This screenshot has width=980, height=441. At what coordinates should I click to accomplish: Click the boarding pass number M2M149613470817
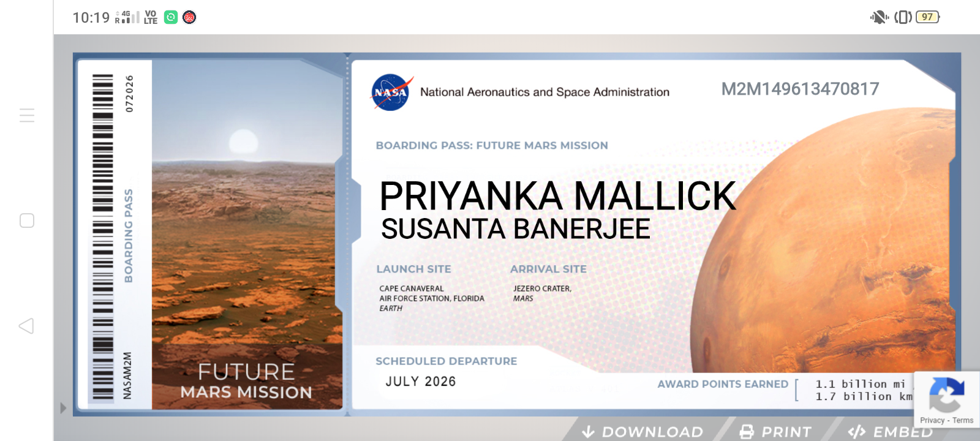click(800, 89)
